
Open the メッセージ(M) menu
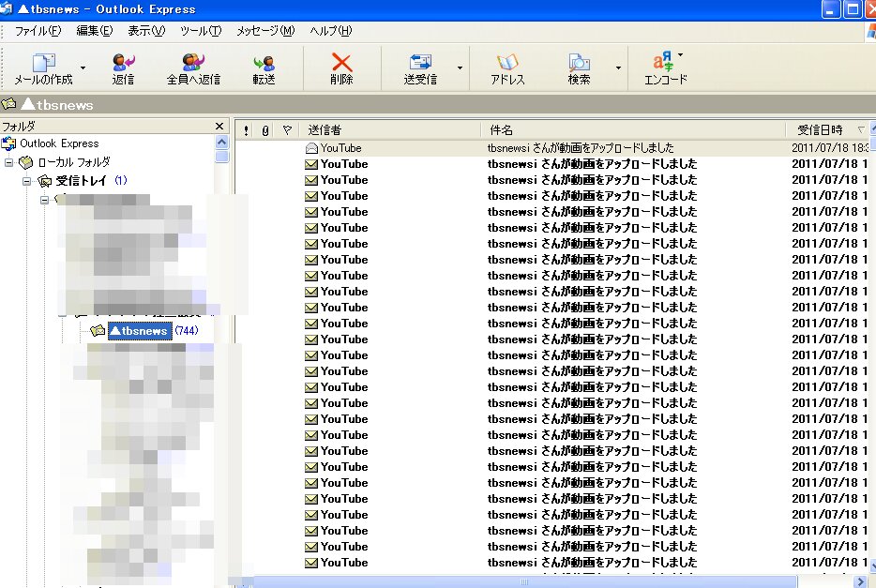(265, 31)
